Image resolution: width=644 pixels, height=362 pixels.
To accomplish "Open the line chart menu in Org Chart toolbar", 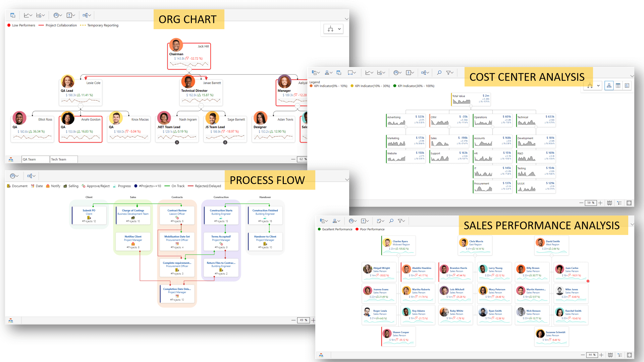I will 28,15.
